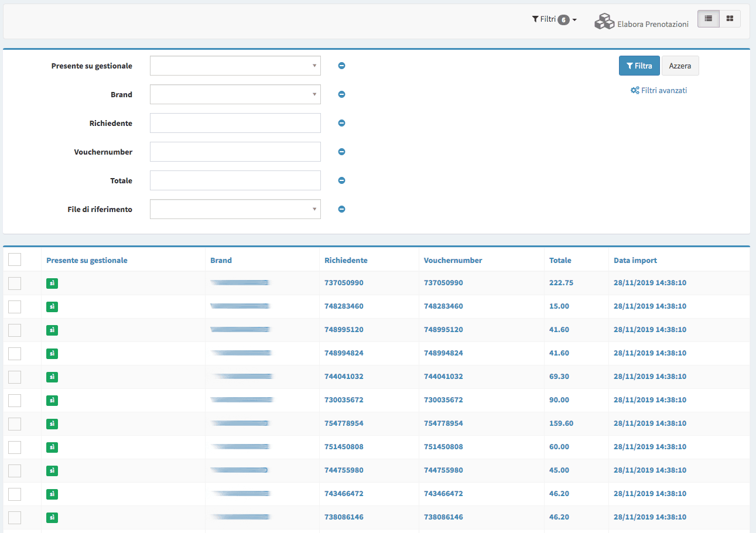
Task: Apply filters with Filtra button
Action: point(639,66)
